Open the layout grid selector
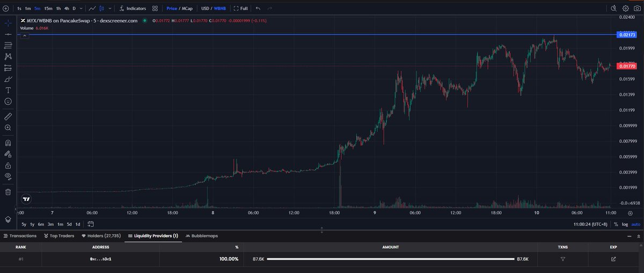Screen dimensions: 644x273 pos(155,9)
